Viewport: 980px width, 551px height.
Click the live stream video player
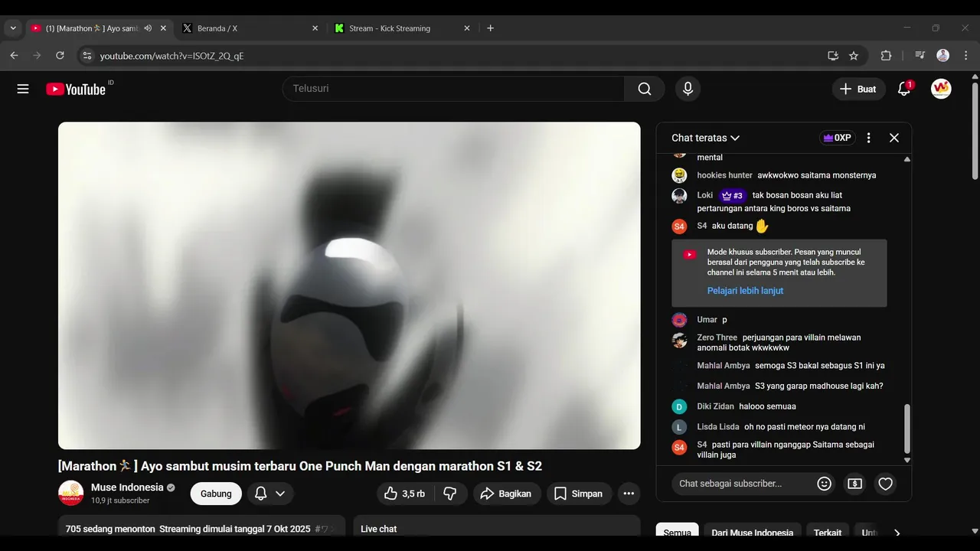click(x=349, y=285)
